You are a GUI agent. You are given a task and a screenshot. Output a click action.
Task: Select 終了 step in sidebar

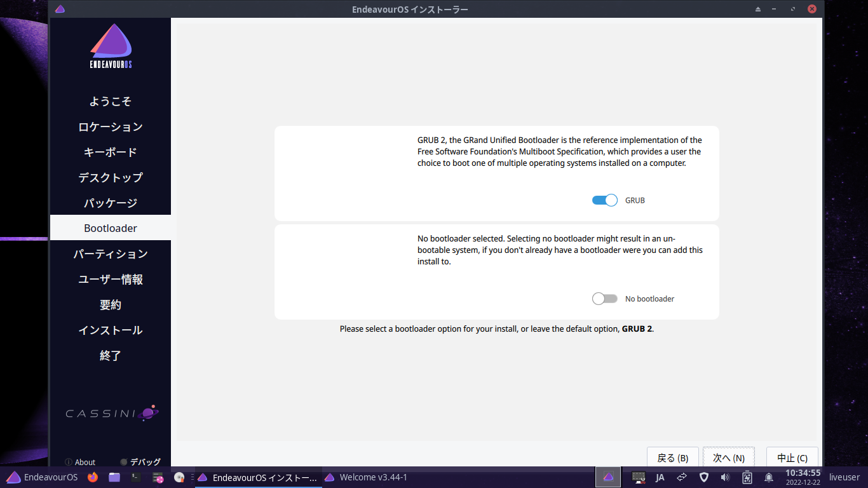point(111,355)
